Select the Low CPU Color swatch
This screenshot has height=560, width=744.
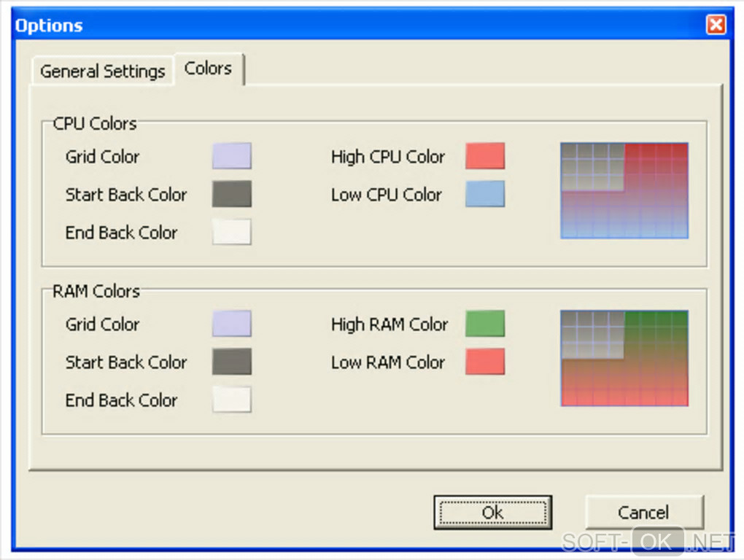pos(485,194)
